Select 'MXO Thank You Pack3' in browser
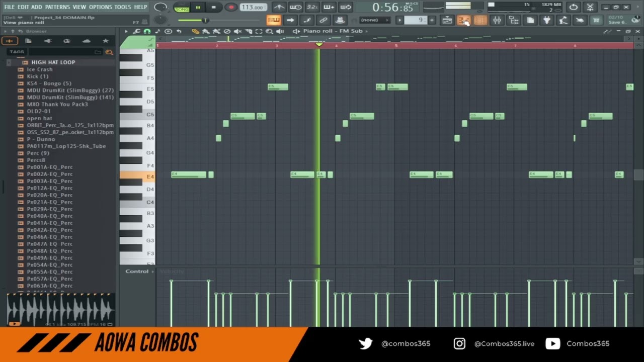The height and width of the screenshot is (362, 644). tap(57, 104)
